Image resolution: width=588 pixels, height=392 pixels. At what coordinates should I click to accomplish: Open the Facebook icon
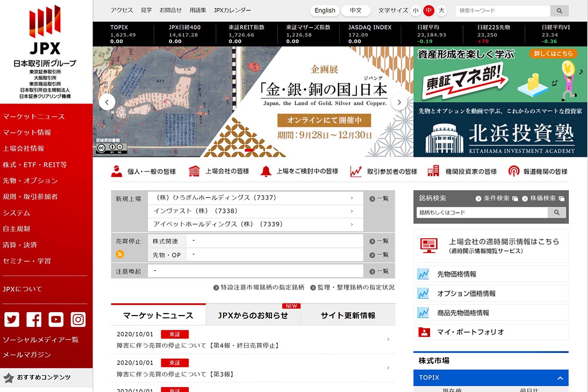33,319
